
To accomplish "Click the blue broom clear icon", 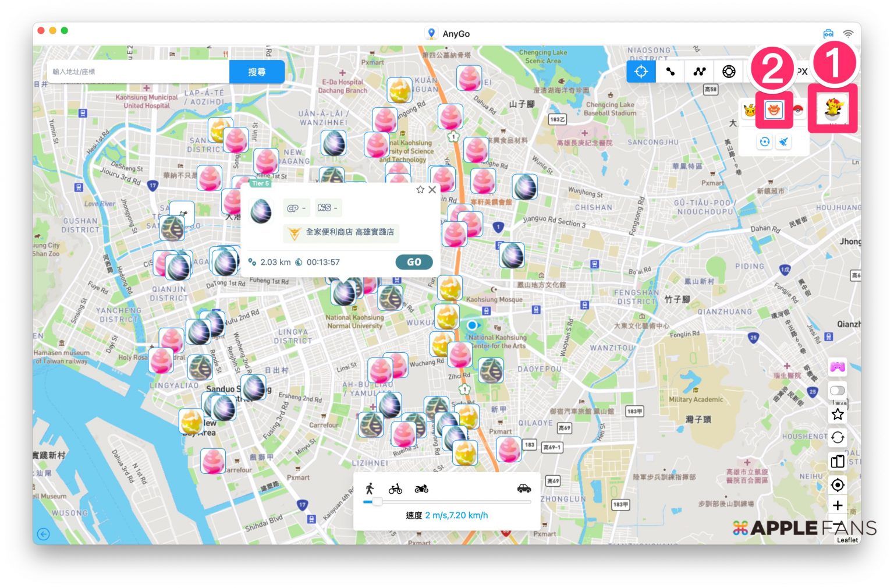I will (784, 141).
